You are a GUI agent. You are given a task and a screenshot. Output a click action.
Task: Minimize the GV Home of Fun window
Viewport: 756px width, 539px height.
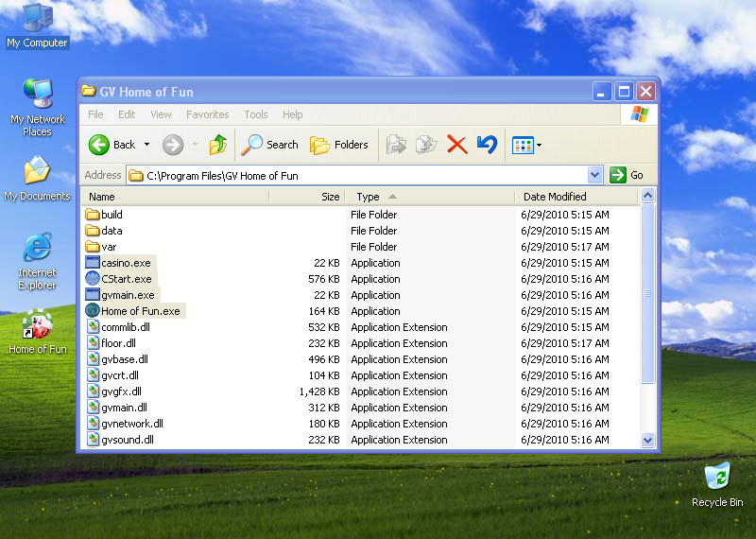tap(602, 91)
